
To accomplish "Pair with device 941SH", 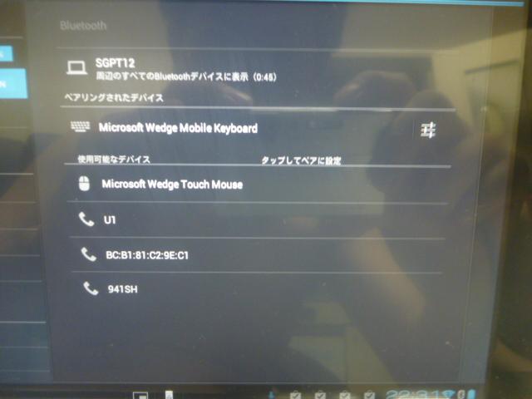I will pyautogui.click(x=256, y=289).
